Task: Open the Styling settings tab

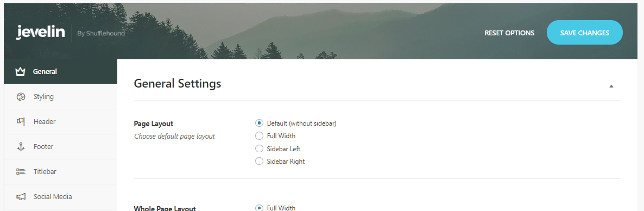Action: pyautogui.click(x=60, y=97)
